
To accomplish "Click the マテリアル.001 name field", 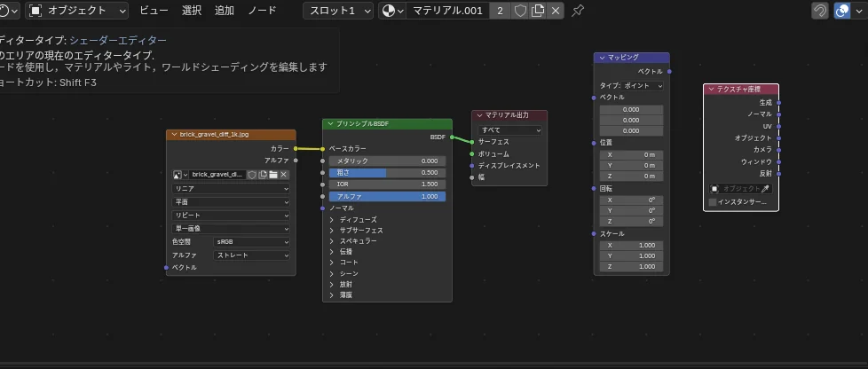I will pyautogui.click(x=448, y=11).
